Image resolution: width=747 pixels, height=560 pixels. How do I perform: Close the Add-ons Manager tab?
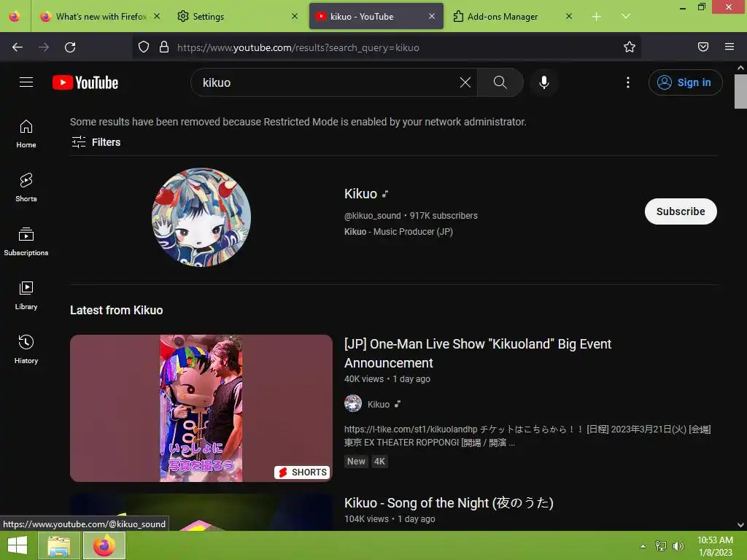coord(569,16)
